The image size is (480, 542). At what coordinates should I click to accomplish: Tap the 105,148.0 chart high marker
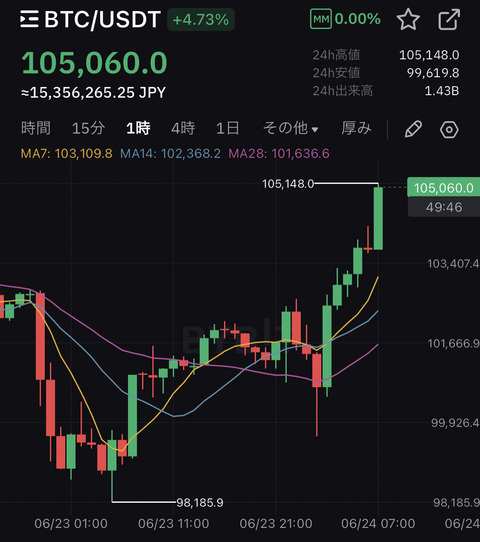point(288,184)
